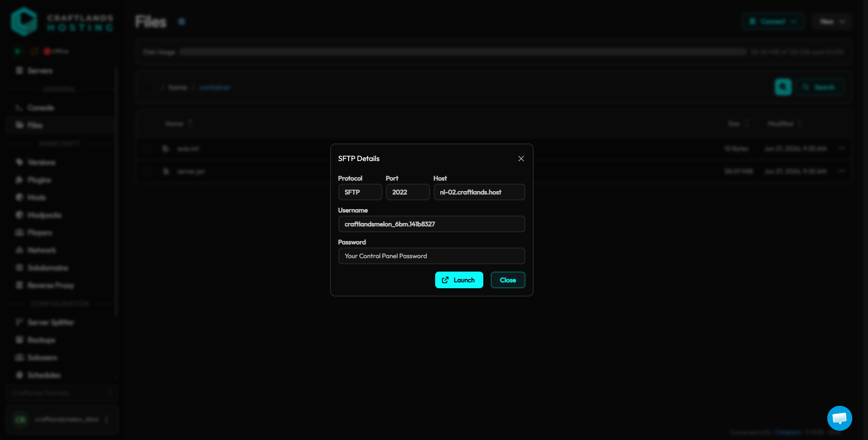This screenshot has height=440, width=868.
Task: Click the Username field craftlandsmelon_6bm.141b8327
Action: (431, 224)
